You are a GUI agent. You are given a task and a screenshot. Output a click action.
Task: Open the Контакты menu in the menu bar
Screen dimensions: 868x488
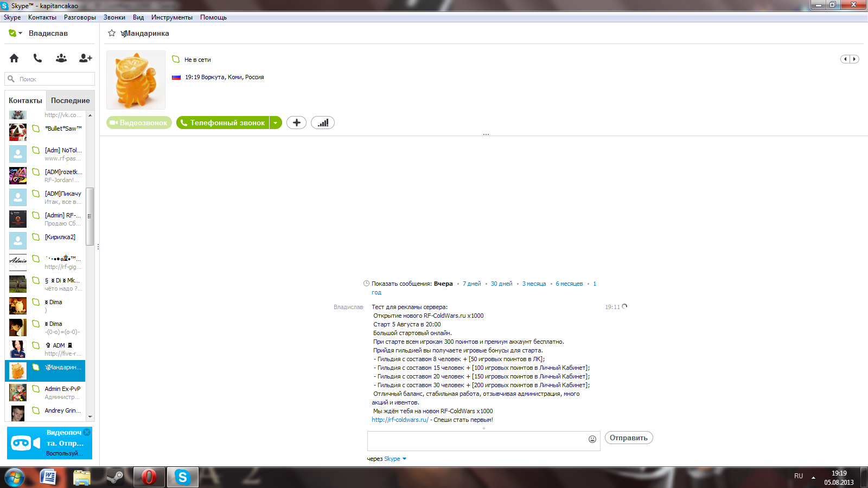click(x=42, y=17)
